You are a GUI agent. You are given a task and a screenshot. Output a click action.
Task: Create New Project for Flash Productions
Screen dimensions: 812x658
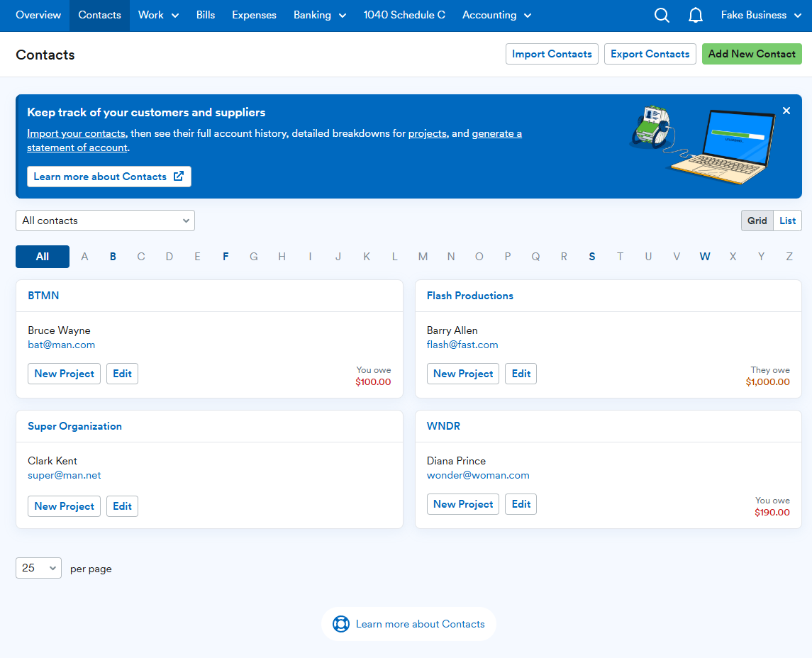click(x=462, y=374)
